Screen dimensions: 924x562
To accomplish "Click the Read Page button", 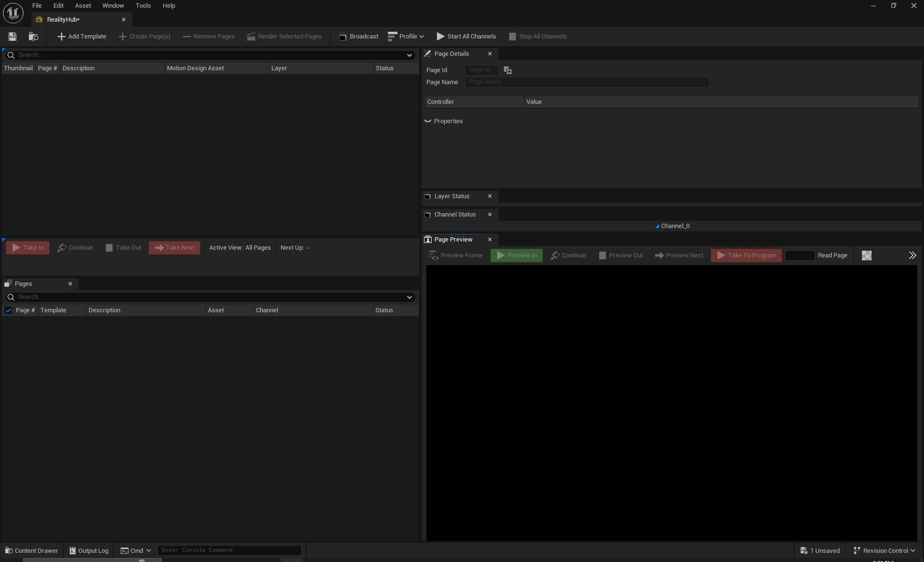I will tap(832, 255).
